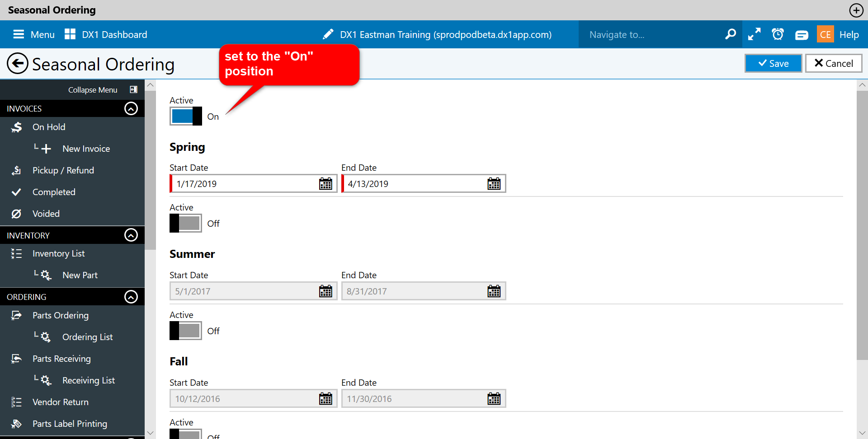Open Summer Start Date calendar picker
Screen dimensions: 868x439
point(325,291)
